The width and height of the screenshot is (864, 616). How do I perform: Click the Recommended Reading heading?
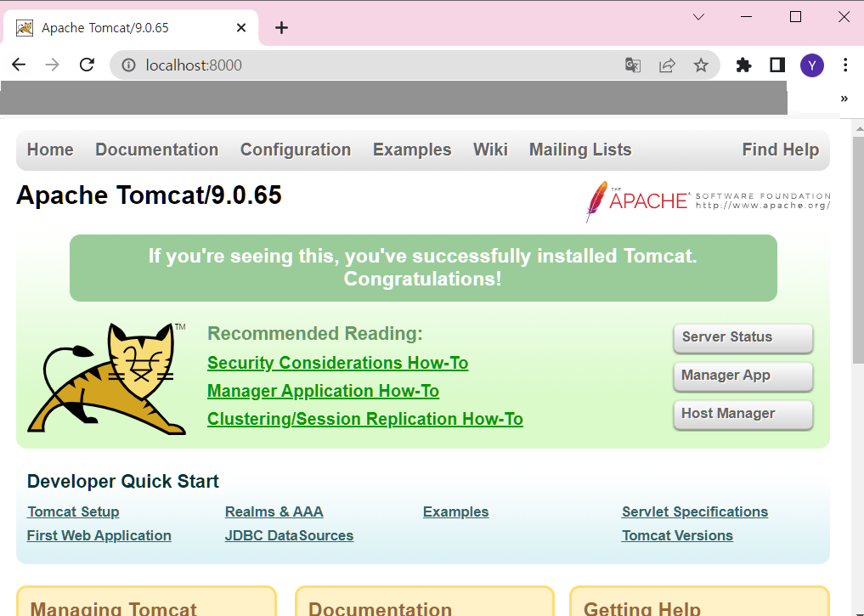coord(314,333)
